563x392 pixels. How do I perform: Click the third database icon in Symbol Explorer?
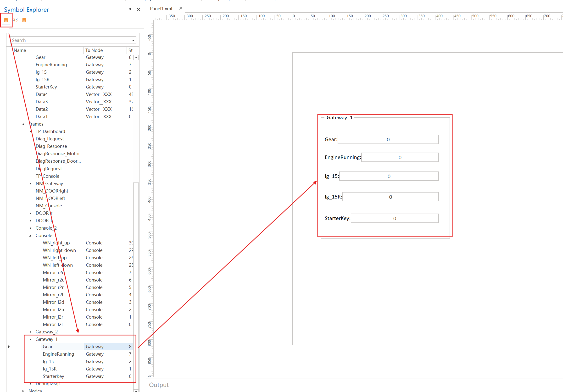coord(24,20)
